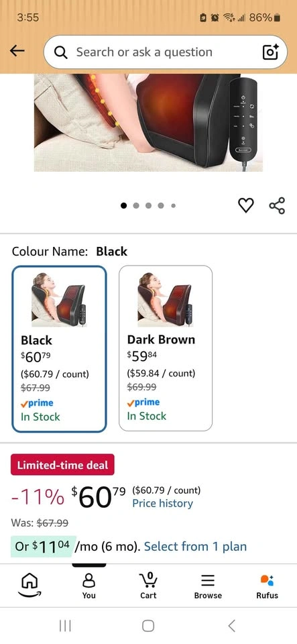
Task: View the main massager product image
Action: pos(148,122)
